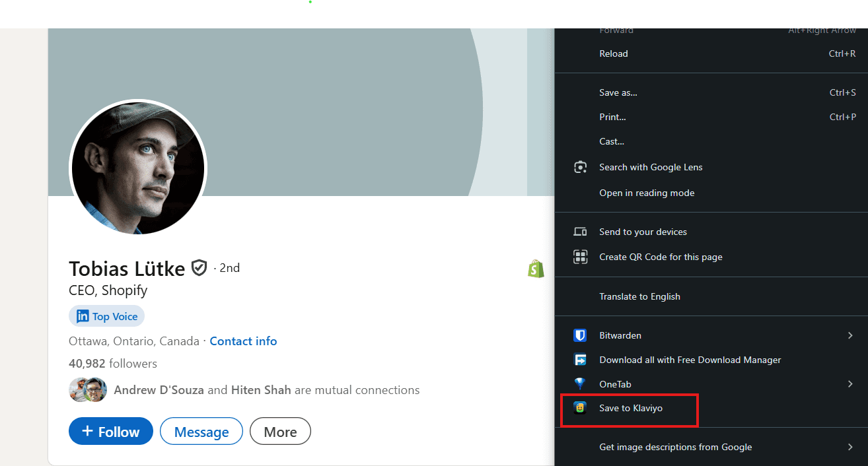
Task: Click the QR code icon
Action: (x=580, y=257)
